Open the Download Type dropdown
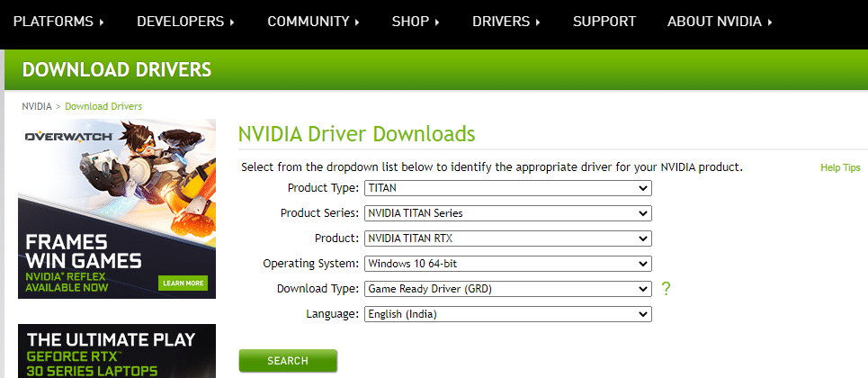The image size is (868, 378). point(508,289)
